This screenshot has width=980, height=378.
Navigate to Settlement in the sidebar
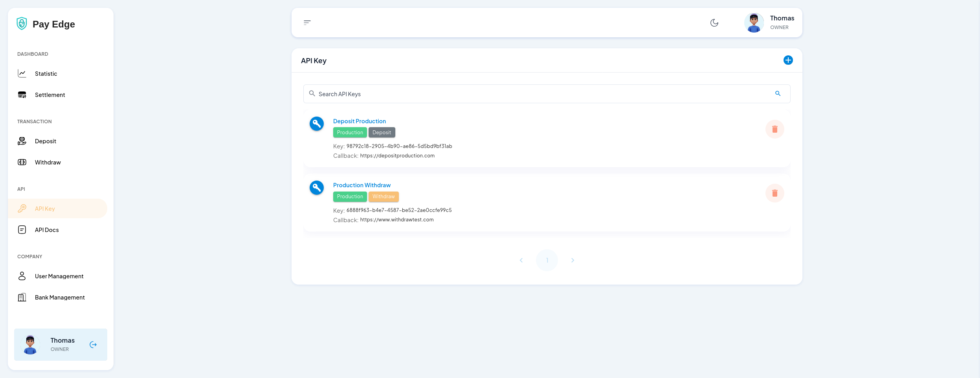pyautogui.click(x=50, y=95)
